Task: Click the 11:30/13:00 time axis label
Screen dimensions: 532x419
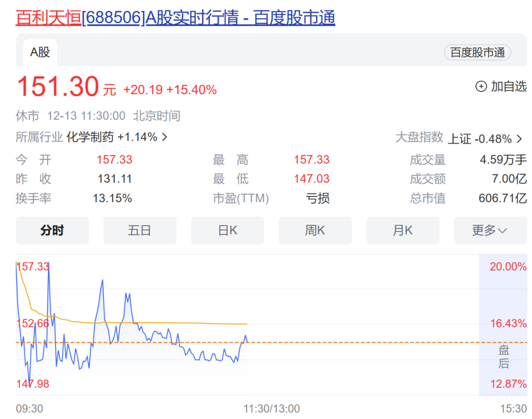Action: (x=271, y=409)
